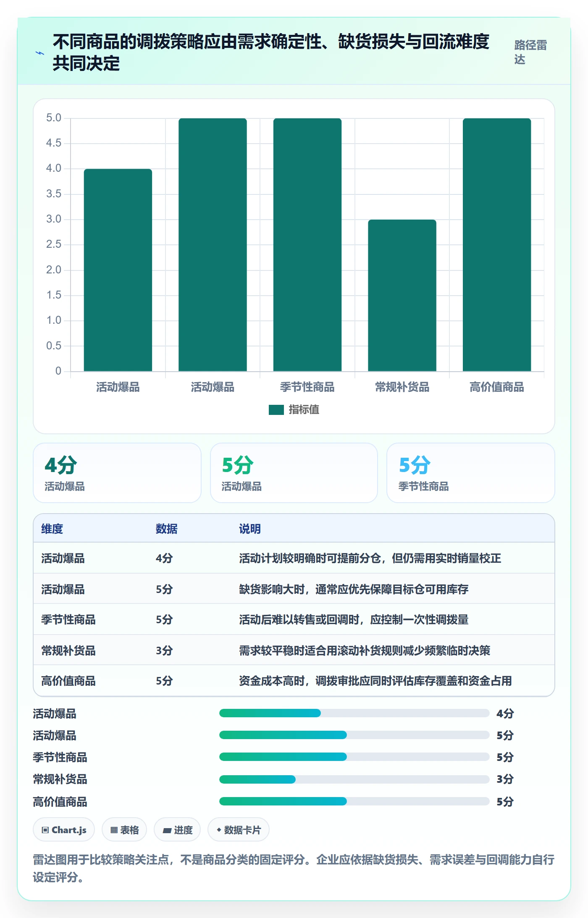Click the 季节性商品 progress bar
This screenshot has width=588, height=918.
(354, 757)
